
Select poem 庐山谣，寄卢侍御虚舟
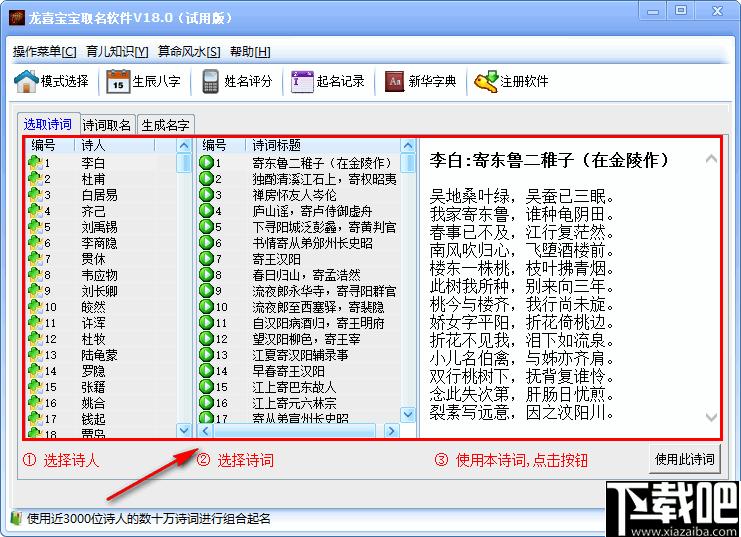click(311, 211)
